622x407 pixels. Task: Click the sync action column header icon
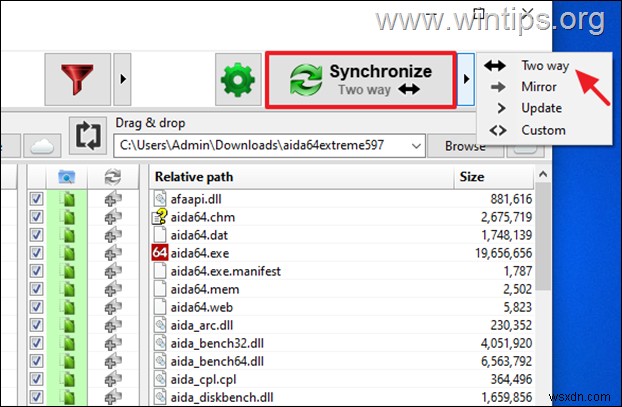[x=113, y=177]
